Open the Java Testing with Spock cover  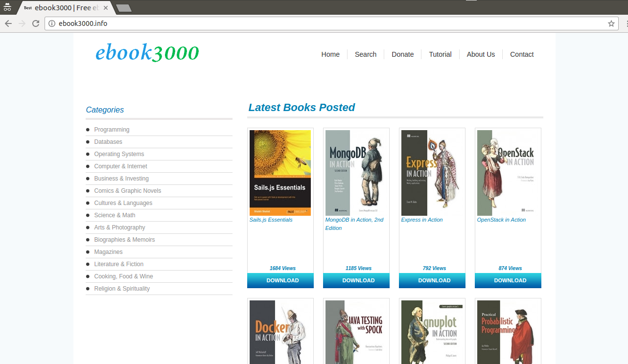356,332
